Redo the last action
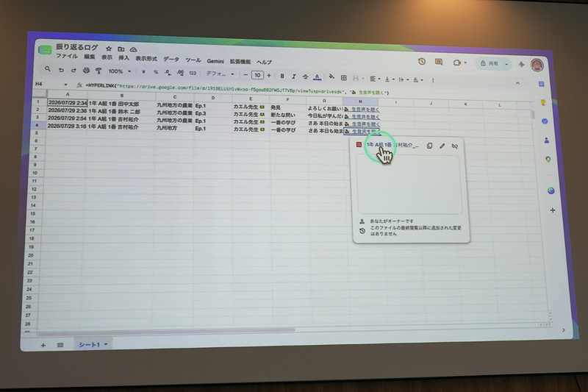The image size is (588, 392). click(73, 70)
